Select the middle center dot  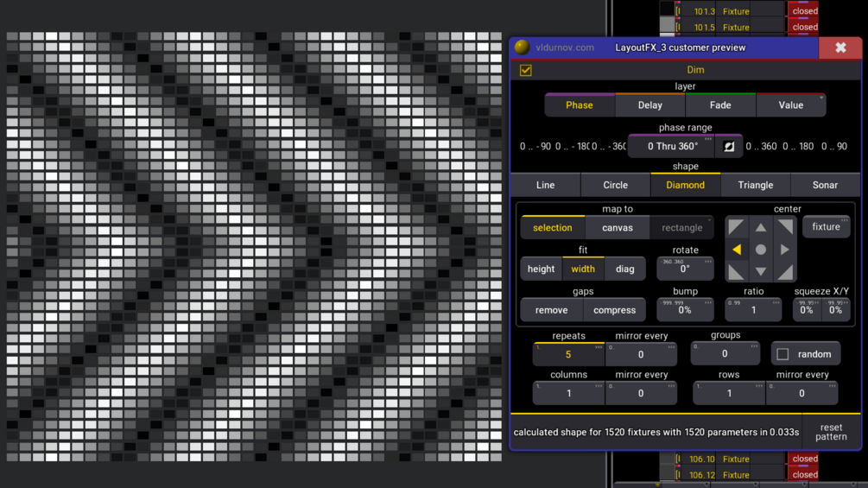(761, 250)
